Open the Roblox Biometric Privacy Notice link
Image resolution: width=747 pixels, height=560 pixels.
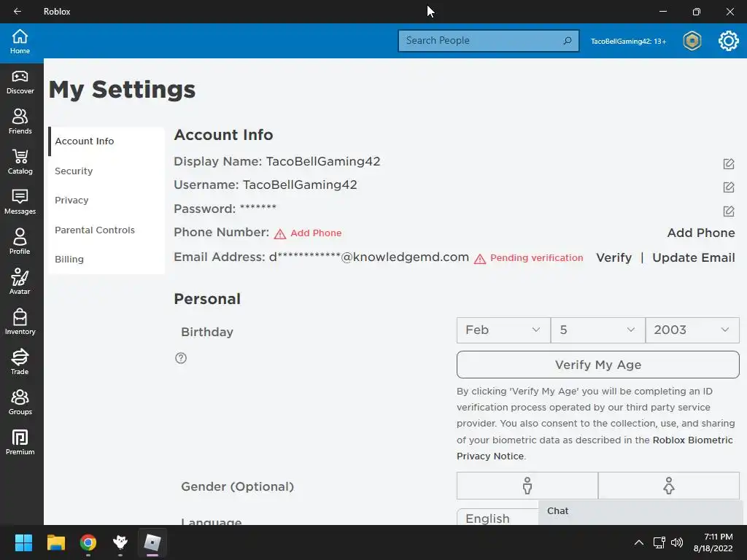pos(595,448)
